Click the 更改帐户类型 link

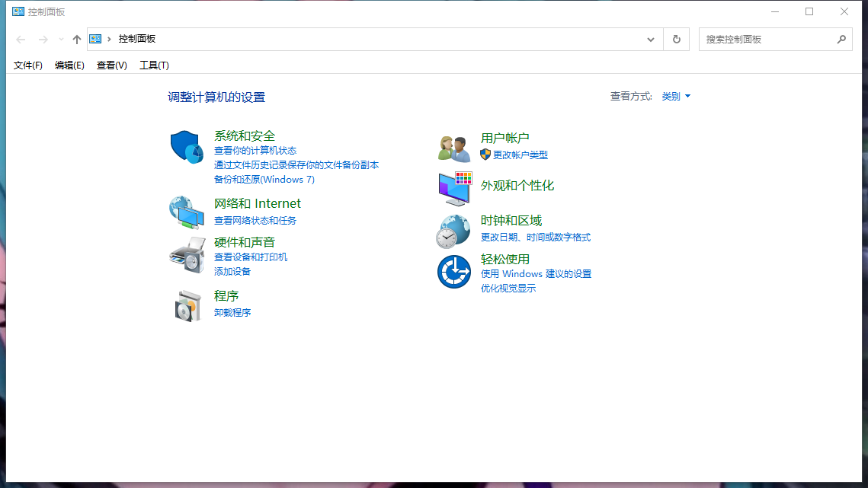click(522, 154)
